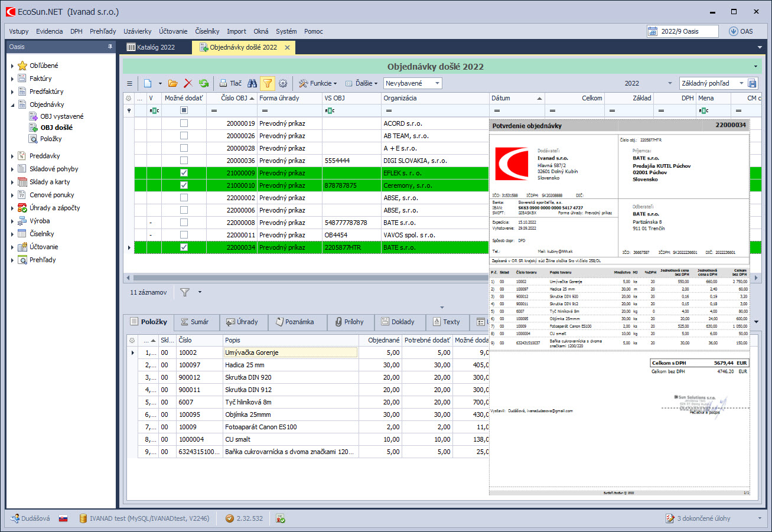Open the Základný pohľad view dropdown
The height and width of the screenshot is (532, 772).
741,84
